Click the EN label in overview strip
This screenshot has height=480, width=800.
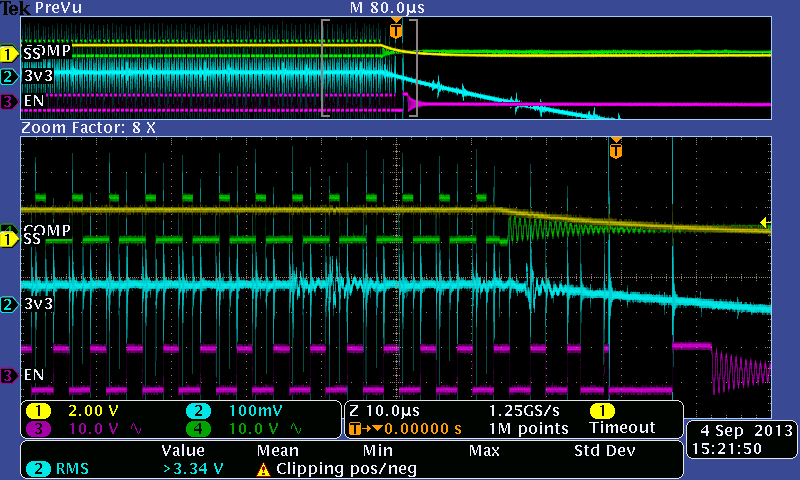tap(34, 100)
